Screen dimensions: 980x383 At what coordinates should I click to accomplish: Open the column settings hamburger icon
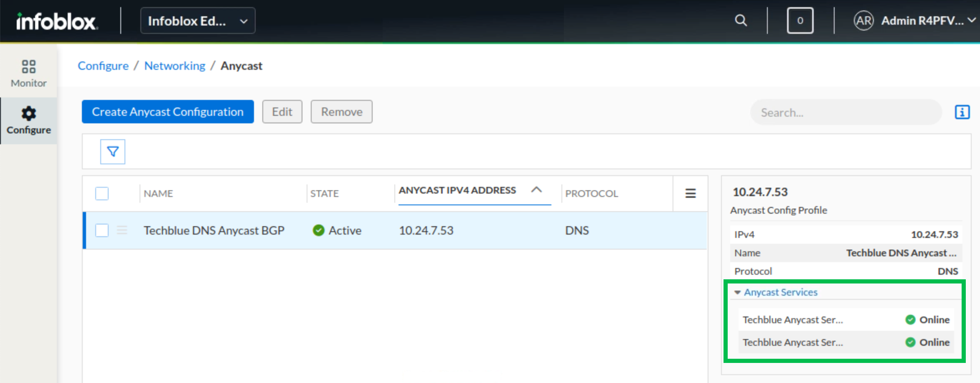[690, 193]
